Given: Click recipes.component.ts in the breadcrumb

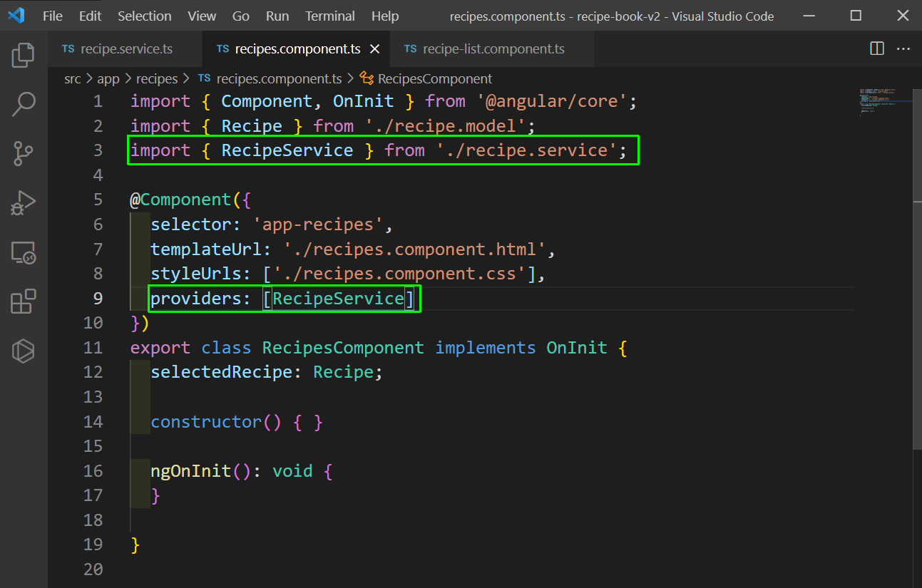Looking at the screenshot, I should tap(279, 78).
